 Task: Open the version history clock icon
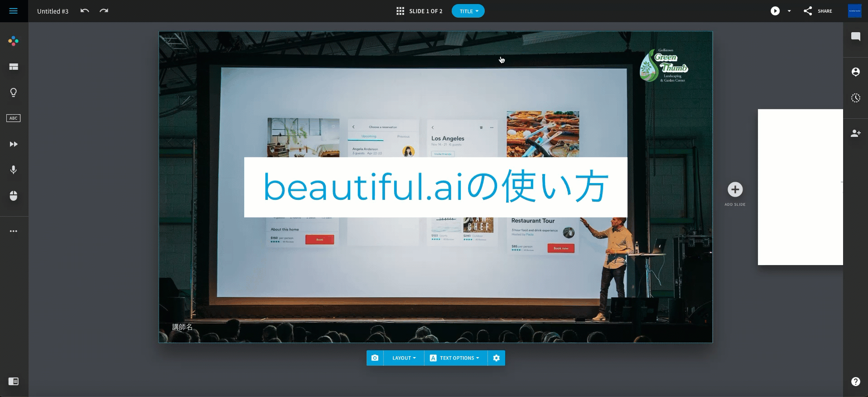855,98
